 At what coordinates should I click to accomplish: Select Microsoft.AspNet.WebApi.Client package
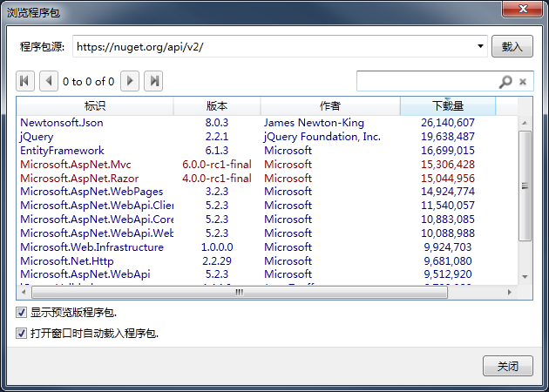click(x=97, y=205)
